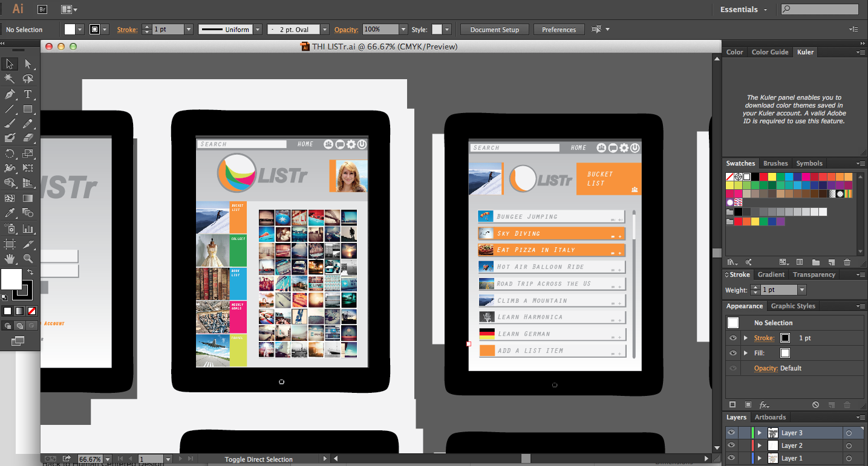Expand Stroke row in Appearance panel

(x=746, y=338)
